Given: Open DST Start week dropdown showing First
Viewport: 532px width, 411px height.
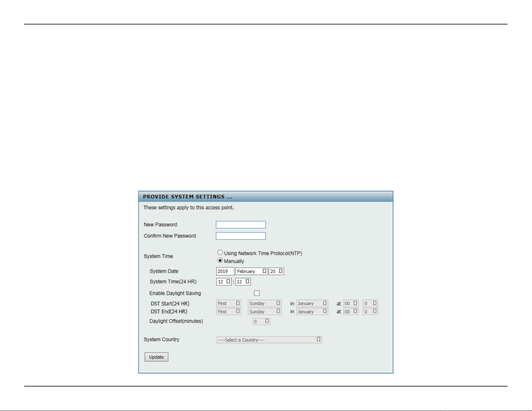Looking at the screenshot, I should click(229, 303).
